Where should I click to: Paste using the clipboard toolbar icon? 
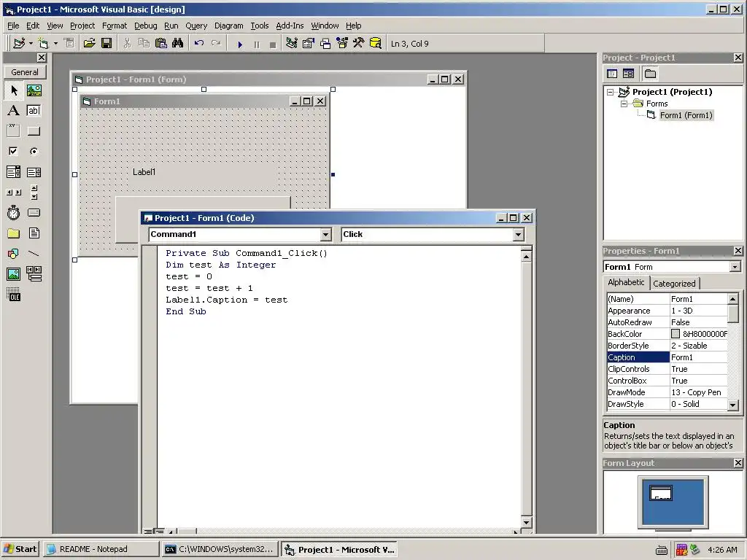pos(161,43)
